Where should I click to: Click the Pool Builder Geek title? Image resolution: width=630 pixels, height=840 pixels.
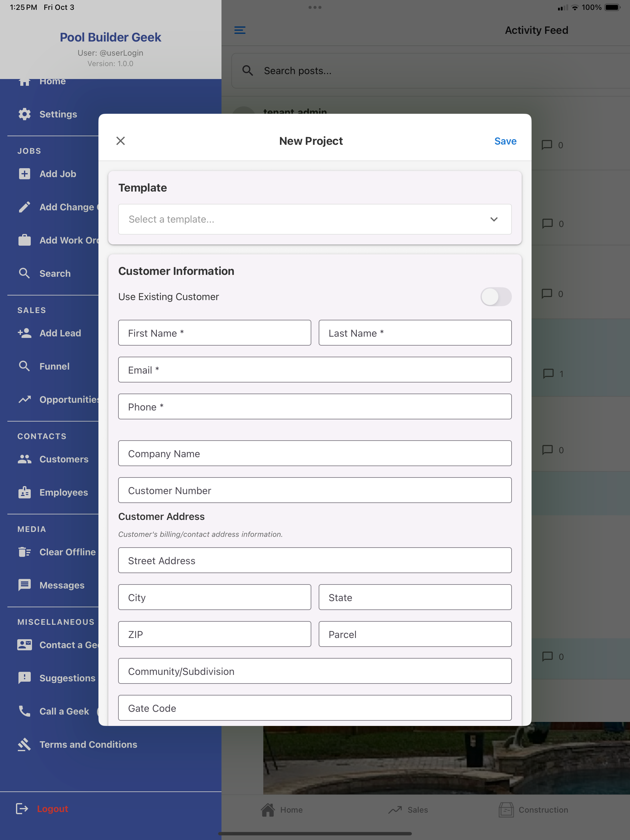[110, 37]
